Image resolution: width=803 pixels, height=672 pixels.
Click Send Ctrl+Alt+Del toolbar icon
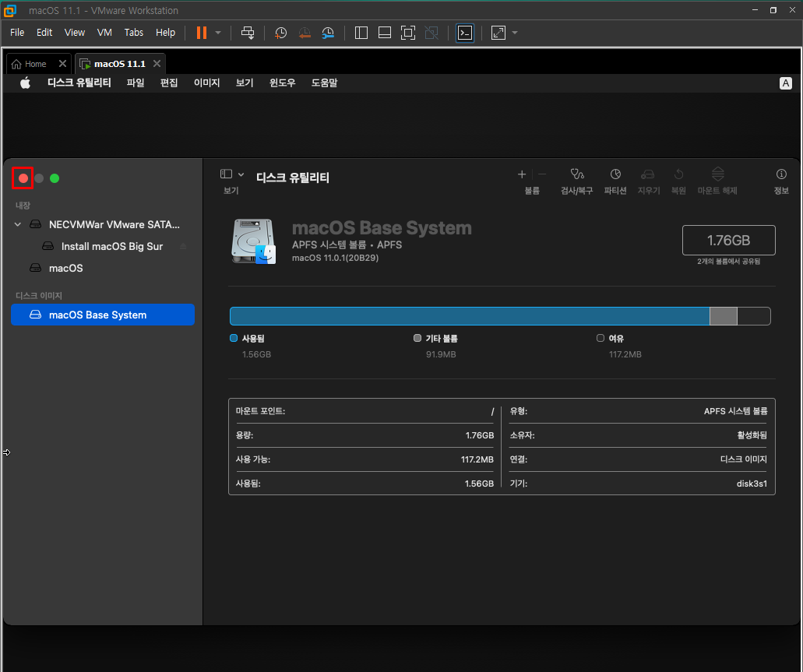(x=248, y=33)
